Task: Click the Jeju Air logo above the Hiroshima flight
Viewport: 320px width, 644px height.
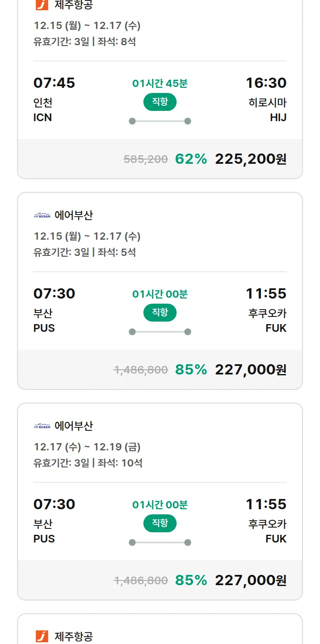Action: (x=42, y=5)
